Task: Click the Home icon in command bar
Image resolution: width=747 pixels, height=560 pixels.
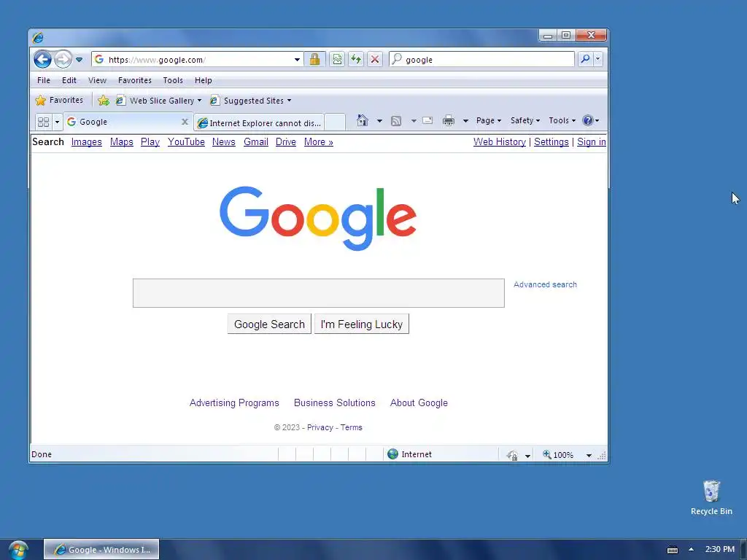Action: [x=363, y=120]
